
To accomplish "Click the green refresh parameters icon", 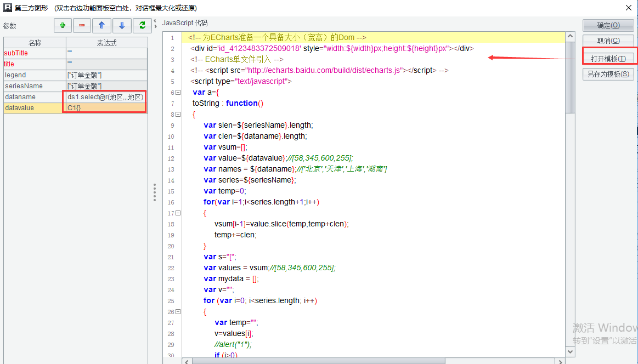I will click(x=142, y=25).
